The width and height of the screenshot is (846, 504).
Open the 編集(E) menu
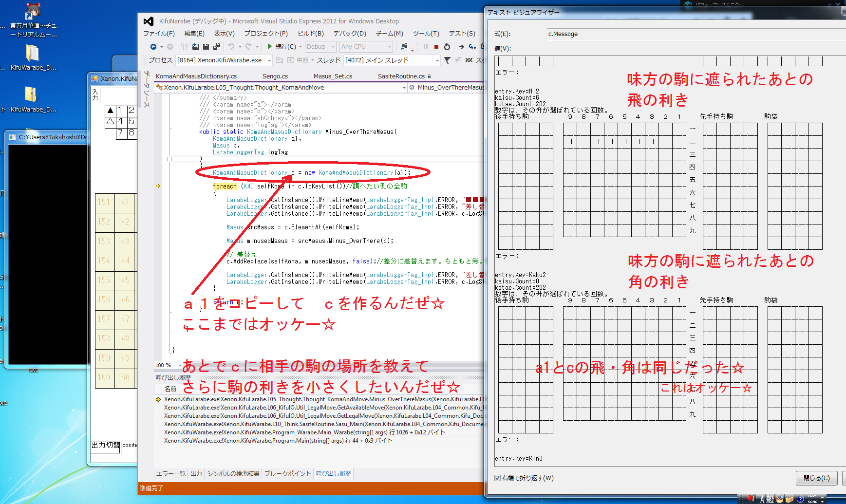pos(194,34)
